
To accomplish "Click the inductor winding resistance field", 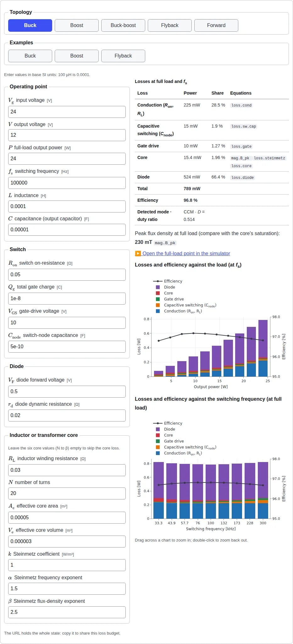I will click(67, 470).
